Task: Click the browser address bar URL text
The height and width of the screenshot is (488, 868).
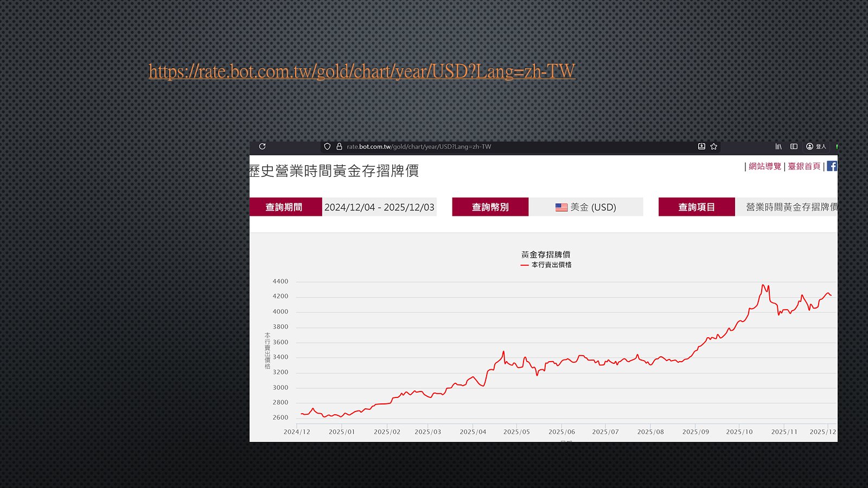Action: click(419, 146)
